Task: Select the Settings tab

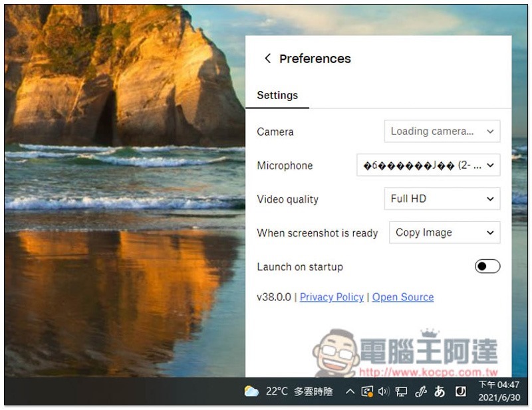Action: 277,95
